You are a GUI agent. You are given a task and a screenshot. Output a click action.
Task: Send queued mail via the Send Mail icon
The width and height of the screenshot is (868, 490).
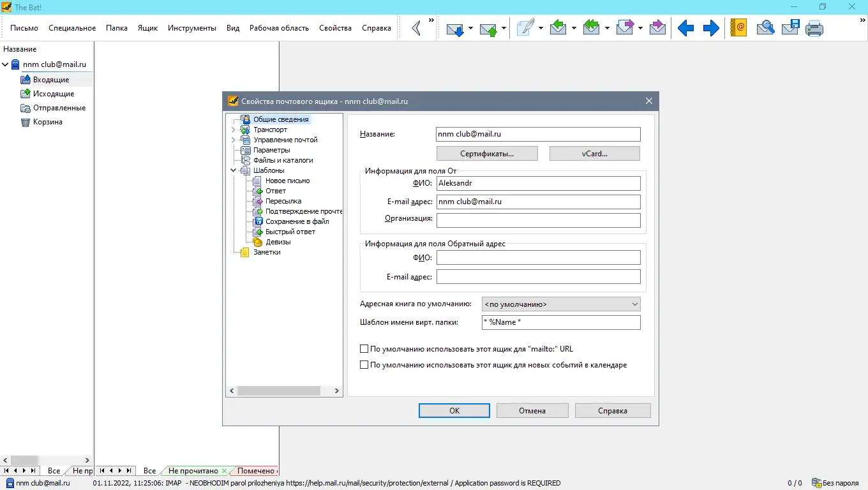pyautogui.click(x=487, y=28)
